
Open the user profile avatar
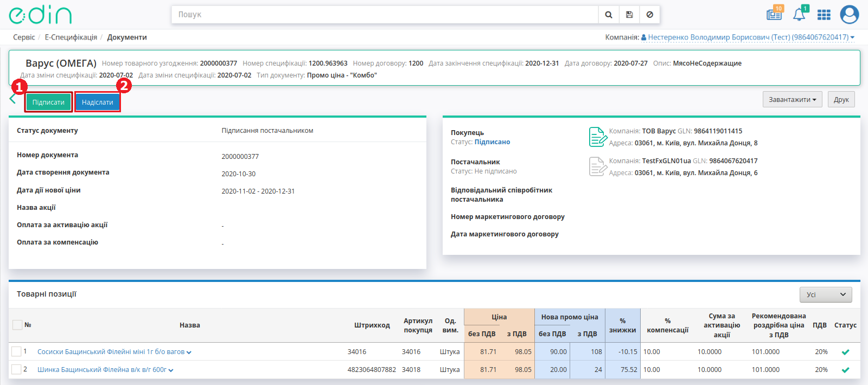850,15
